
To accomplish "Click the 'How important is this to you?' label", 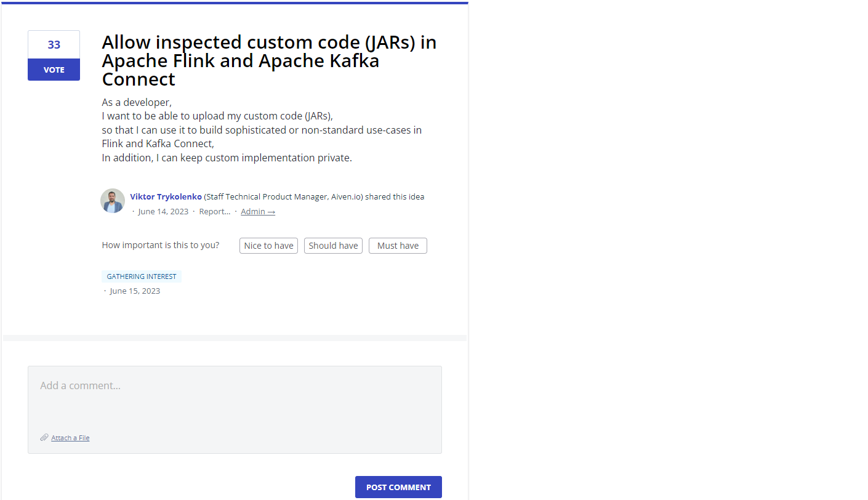I will (x=161, y=245).
